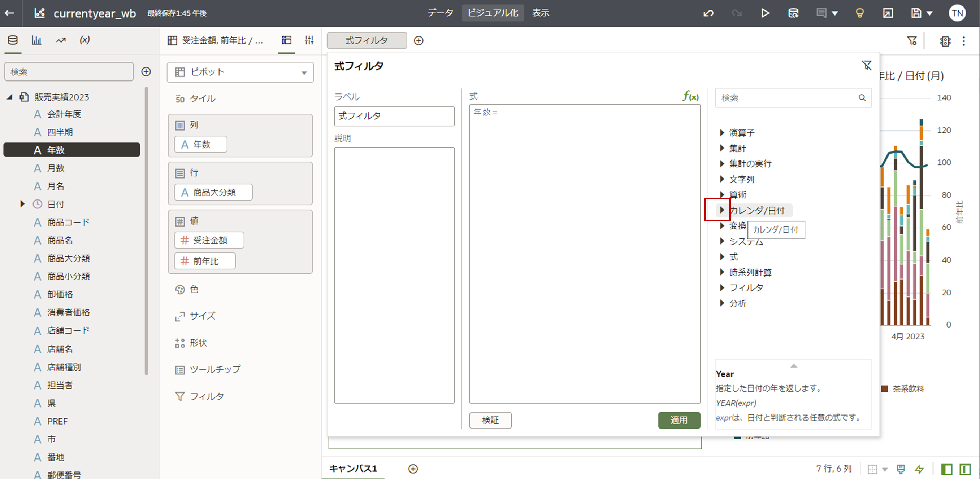Click the back arrow at top left
Image resolution: width=980 pixels, height=479 pixels.
[10, 13]
